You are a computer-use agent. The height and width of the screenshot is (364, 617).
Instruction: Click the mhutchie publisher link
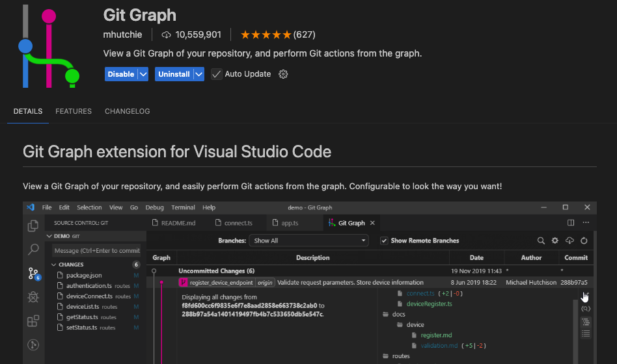point(122,34)
